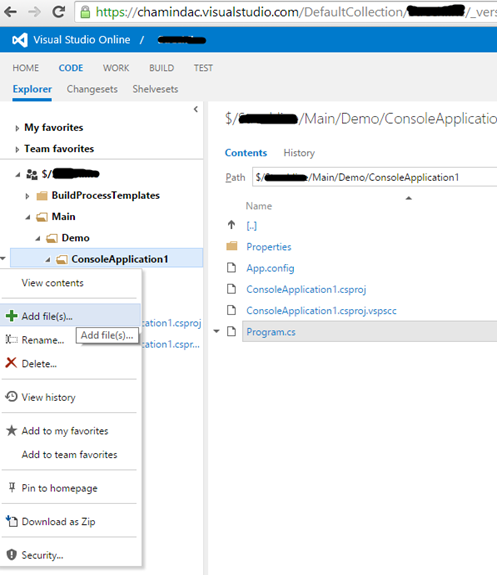Image resolution: width=497 pixels, height=575 pixels.
Task: Switch to the Explorer tab
Action: click(x=32, y=89)
